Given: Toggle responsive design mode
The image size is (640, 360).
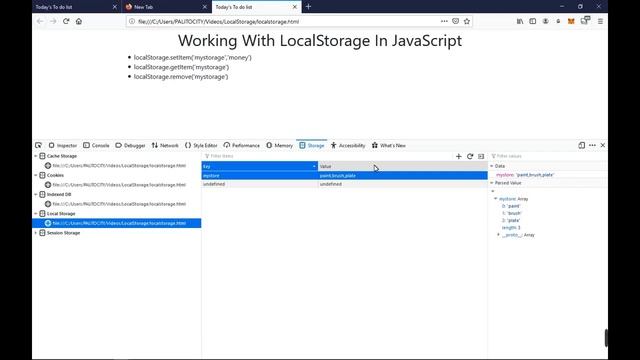Looking at the screenshot, I should pyautogui.click(x=582, y=145).
